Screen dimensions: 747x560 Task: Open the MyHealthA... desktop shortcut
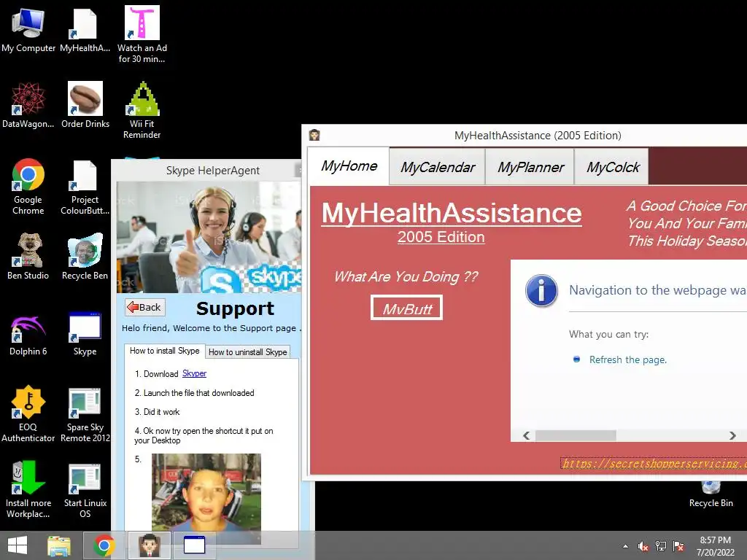pyautogui.click(x=85, y=30)
